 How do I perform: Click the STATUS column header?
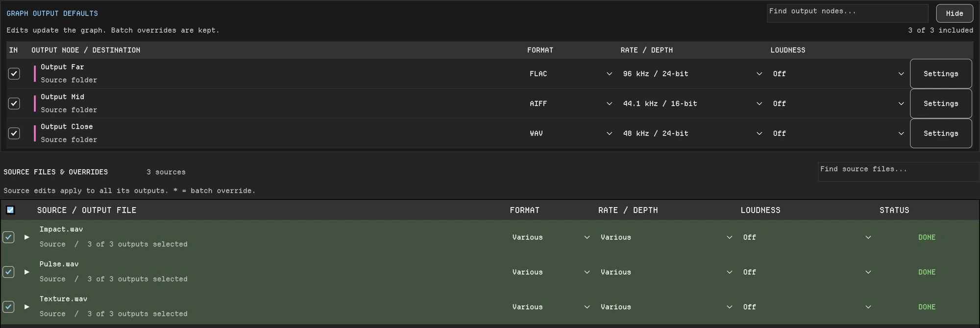[894, 211]
